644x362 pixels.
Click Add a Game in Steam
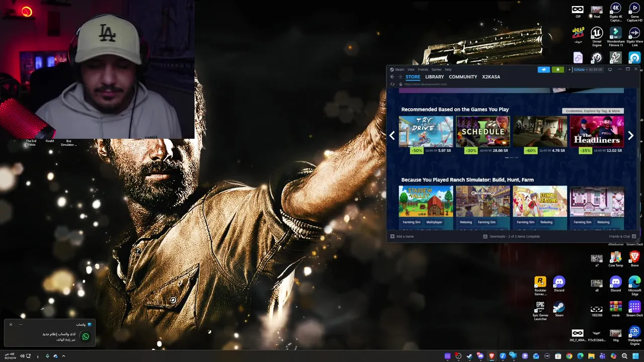tap(402, 236)
